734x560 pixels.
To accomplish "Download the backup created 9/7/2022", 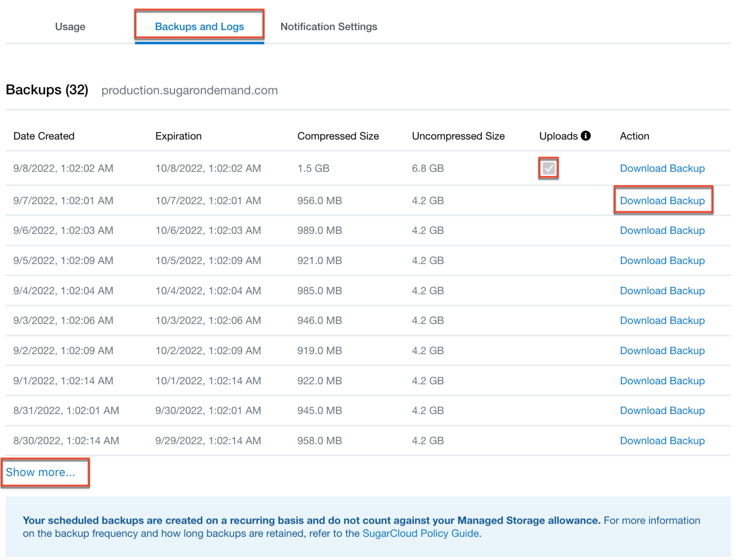I will 662,200.
